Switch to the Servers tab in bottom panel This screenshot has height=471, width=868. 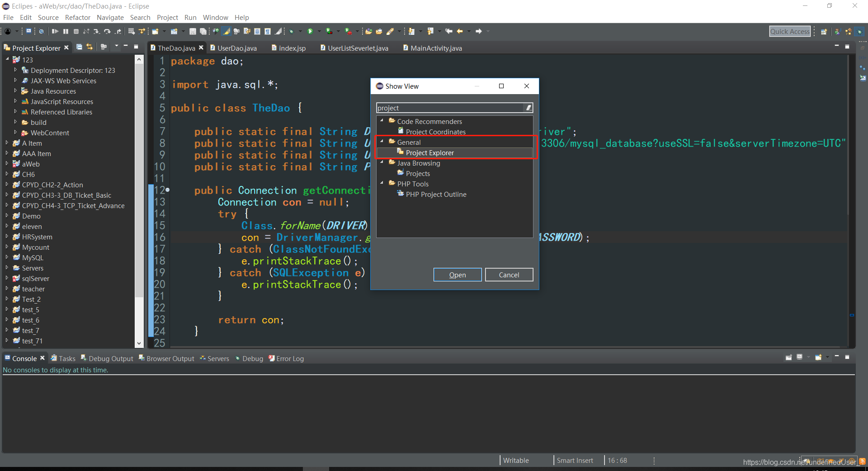pos(215,358)
